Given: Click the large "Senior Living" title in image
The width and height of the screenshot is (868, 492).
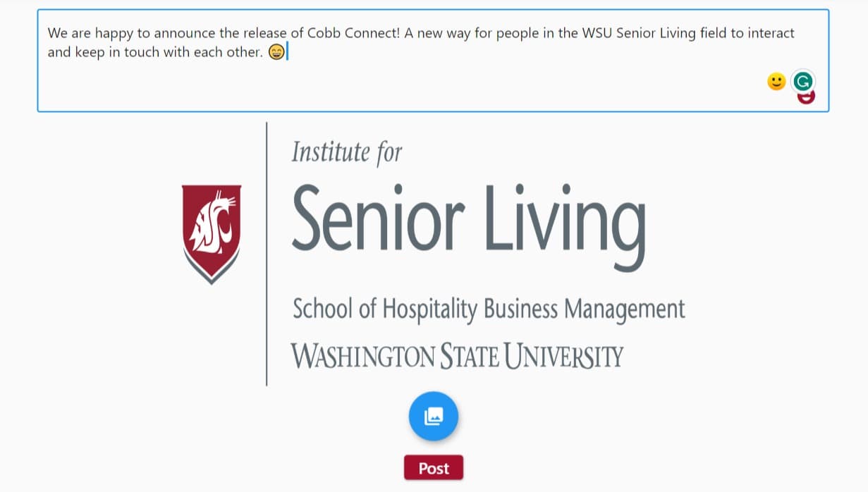Looking at the screenshot, I should 469,219.
